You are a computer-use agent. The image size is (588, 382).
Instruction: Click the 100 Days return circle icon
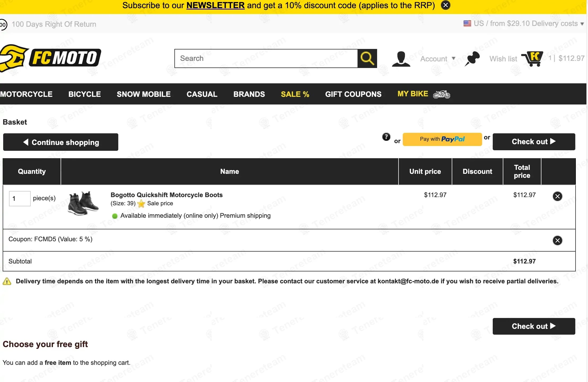[3, 25]
